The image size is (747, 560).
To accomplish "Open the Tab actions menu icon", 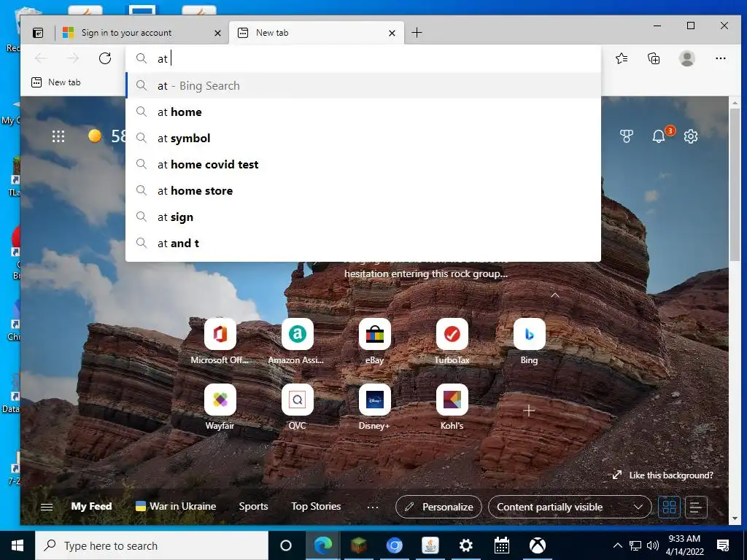I will 38,33.
